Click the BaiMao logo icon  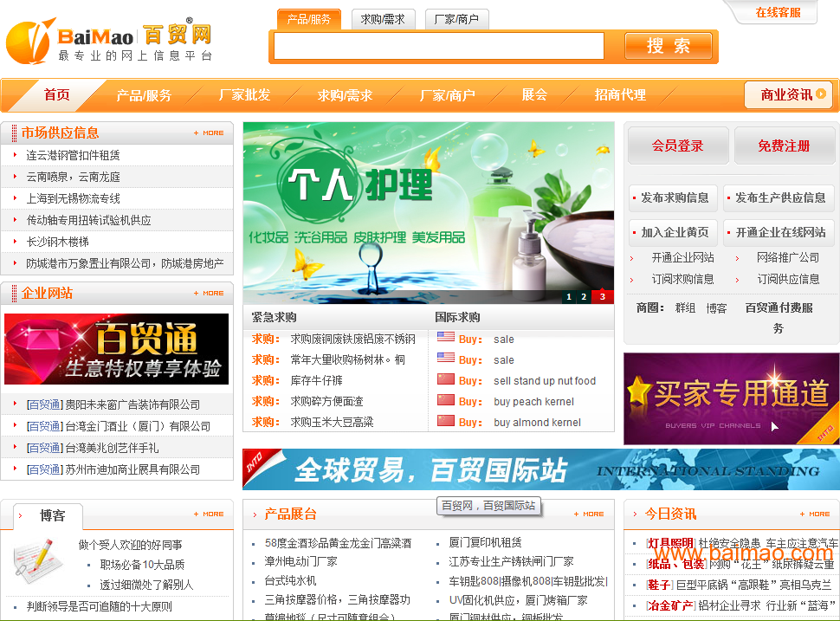[29, 41]
